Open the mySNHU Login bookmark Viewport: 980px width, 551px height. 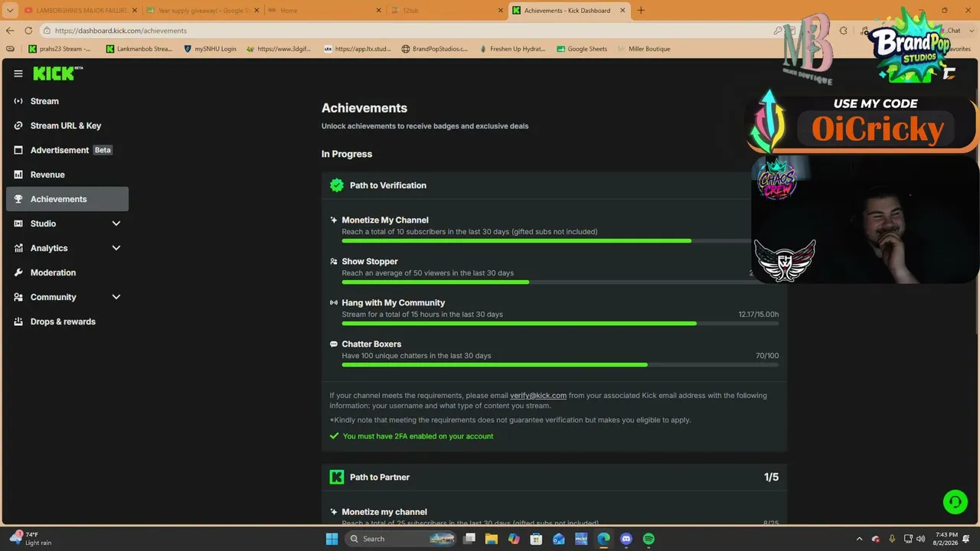click(210, 49)
